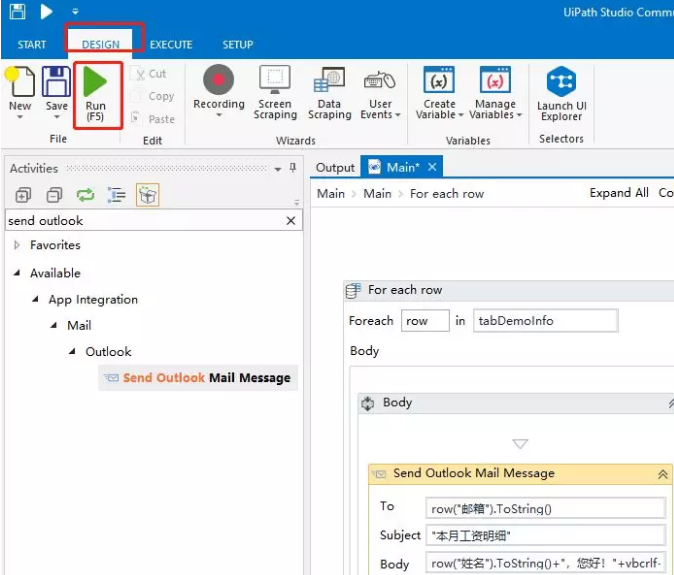Click the green refresh arrows icon in Activities

pos(85,196)
